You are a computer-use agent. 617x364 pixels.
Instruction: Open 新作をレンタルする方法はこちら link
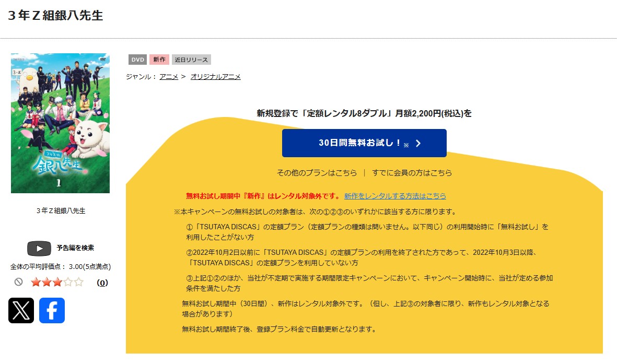395,196
